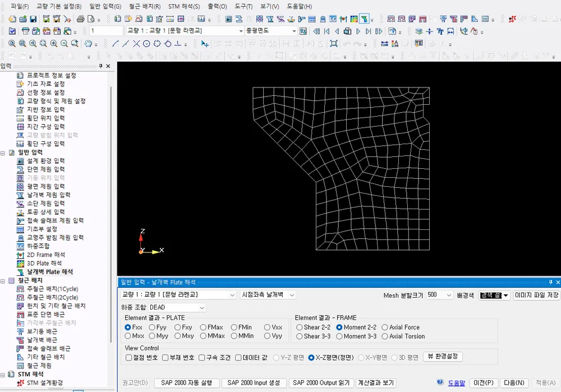Open the 도움말 help link
This screenshot has width=561, height=392.
point(457,382)
